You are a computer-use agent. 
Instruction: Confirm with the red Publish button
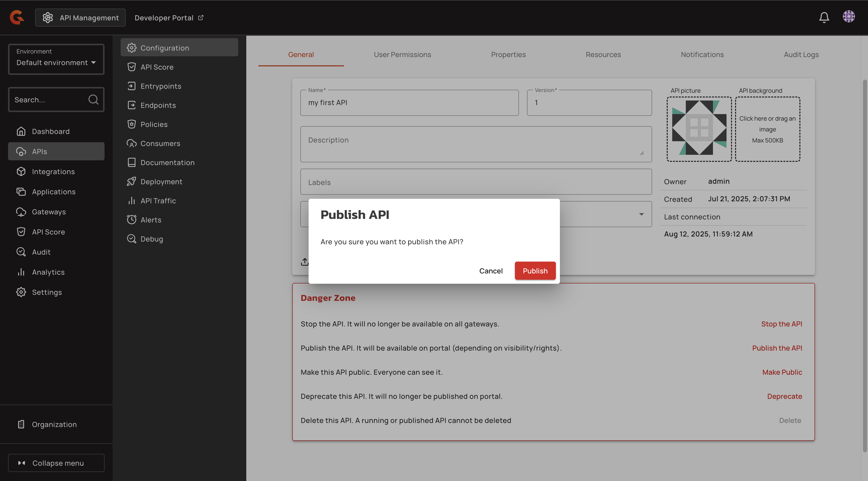coord(535,271)
